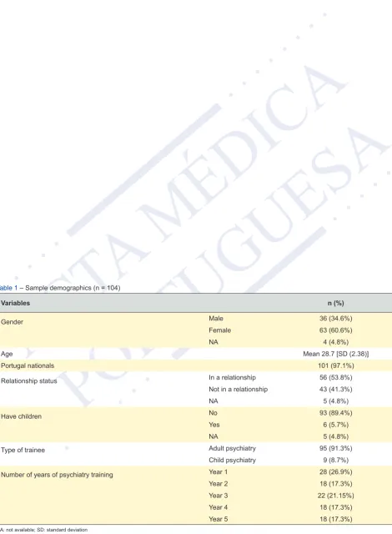The image size is (392, 534).
Task: Click the Male category cell
Action: [x=216, y=319]
